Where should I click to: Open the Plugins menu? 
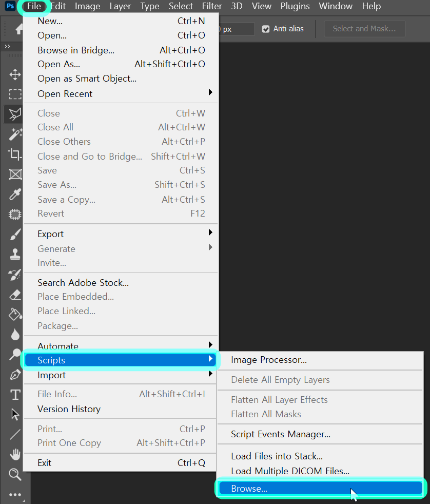point(295,6)
